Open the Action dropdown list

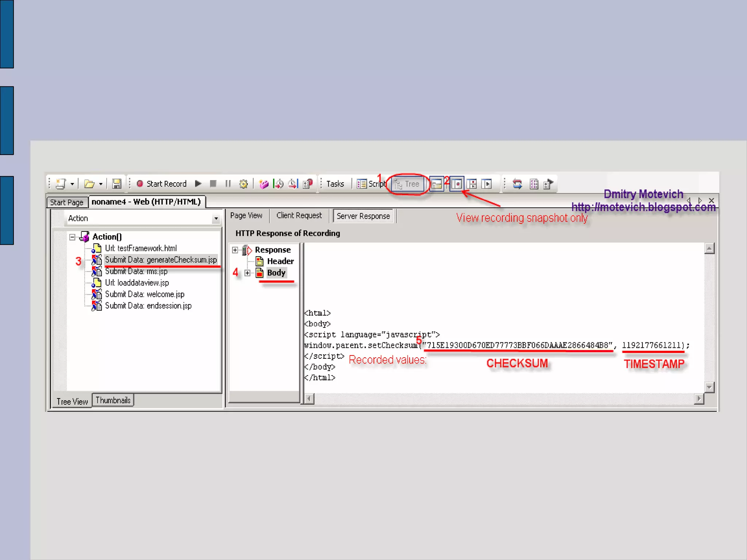(x=216, y=218)
